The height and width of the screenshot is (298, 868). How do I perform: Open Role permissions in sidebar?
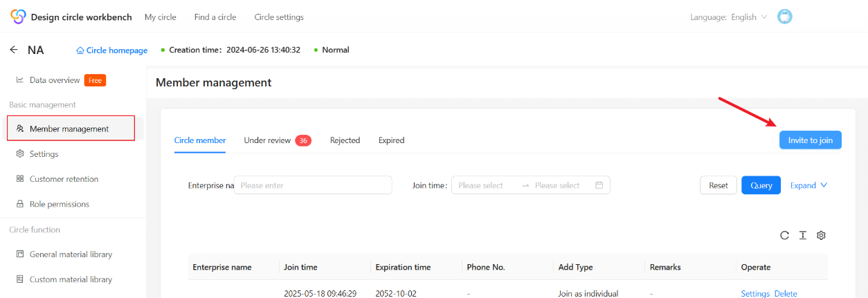coord(59,204)
